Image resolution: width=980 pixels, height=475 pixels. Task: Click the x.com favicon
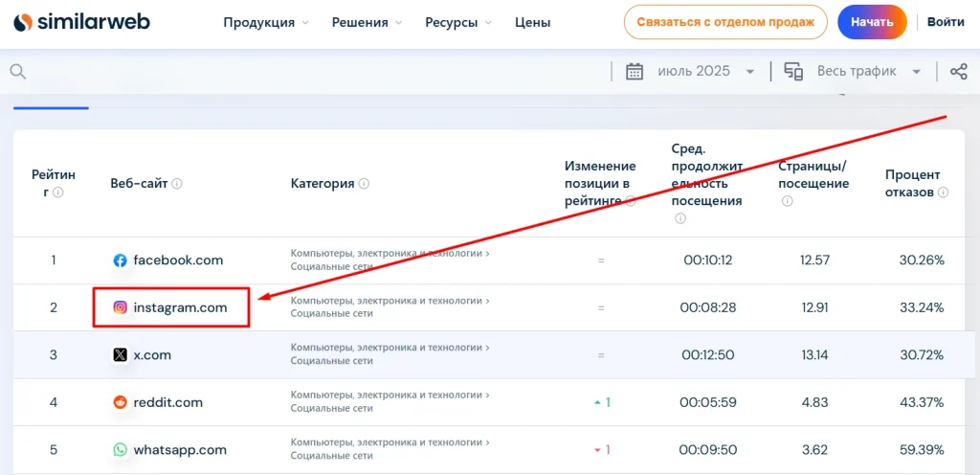tap(120, 355)
